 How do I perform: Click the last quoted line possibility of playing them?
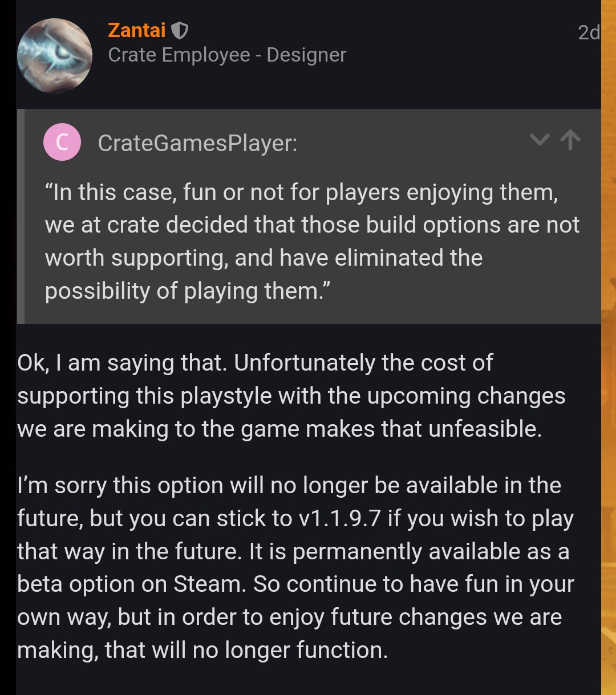click(188, 291)
